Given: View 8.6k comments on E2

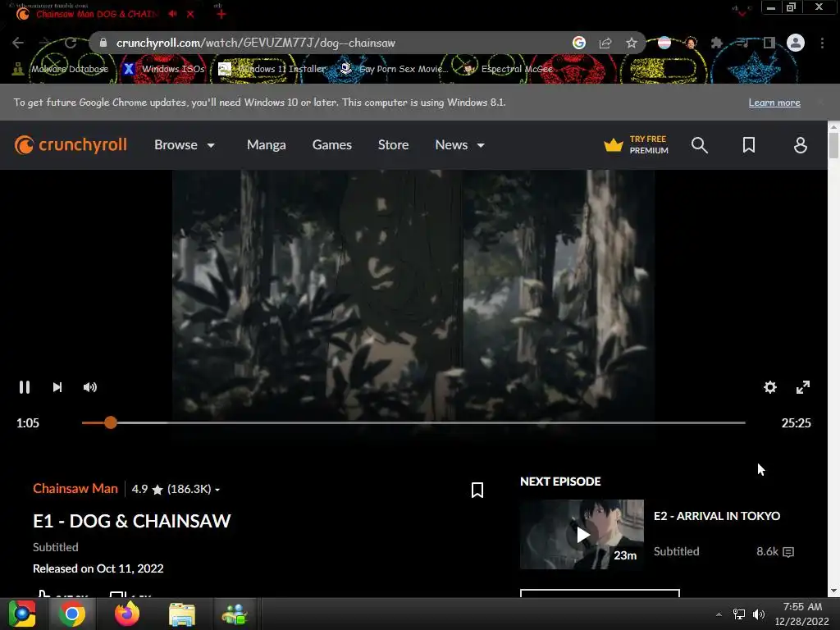Looking at the screenshot, I should click(x=774, y=551).
